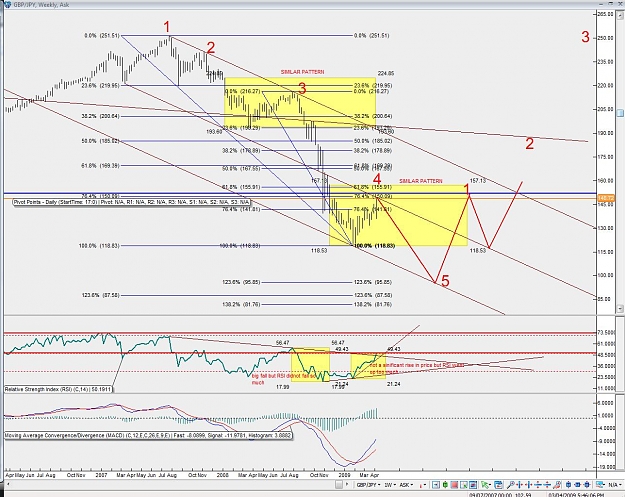Click the price-axis scrollbar down arrow
The height and width of the screenshot is (497, 625).
[620, 308]
